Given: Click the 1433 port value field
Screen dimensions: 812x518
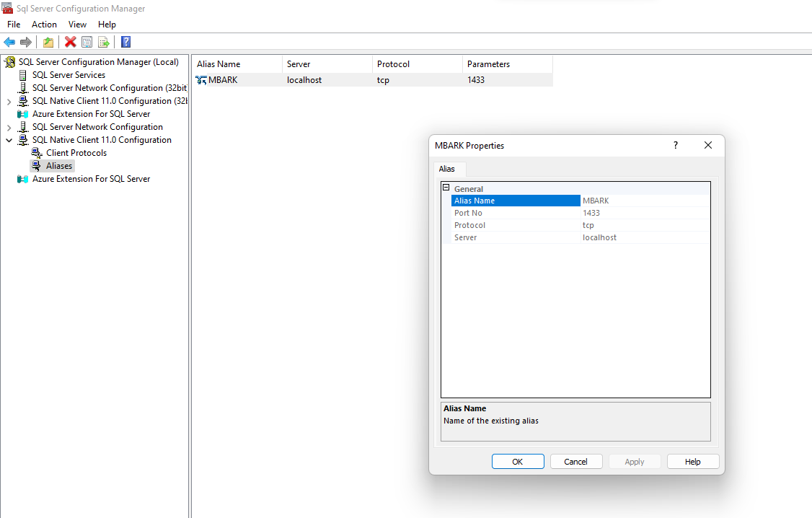Looking at the screenshot, I should coord(645,213).
